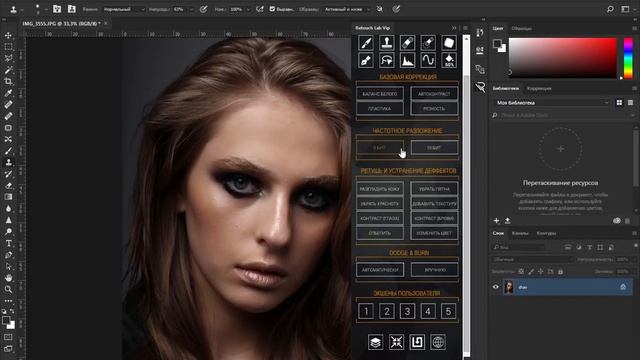This screenshot has width=640, height=360.
Task: Click the histogram levels icon in Retouch Lab
Action: coord(407,60)
